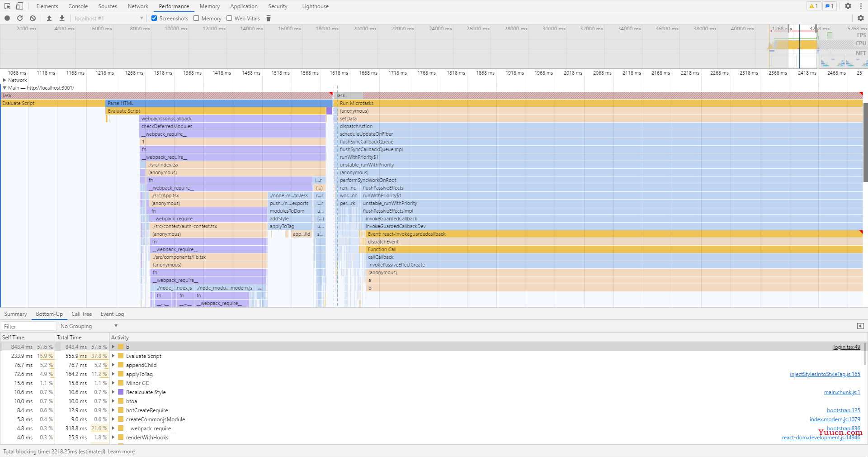Select the Run Microtasks flame bar

pyautogui.click(x=599, y=103)
